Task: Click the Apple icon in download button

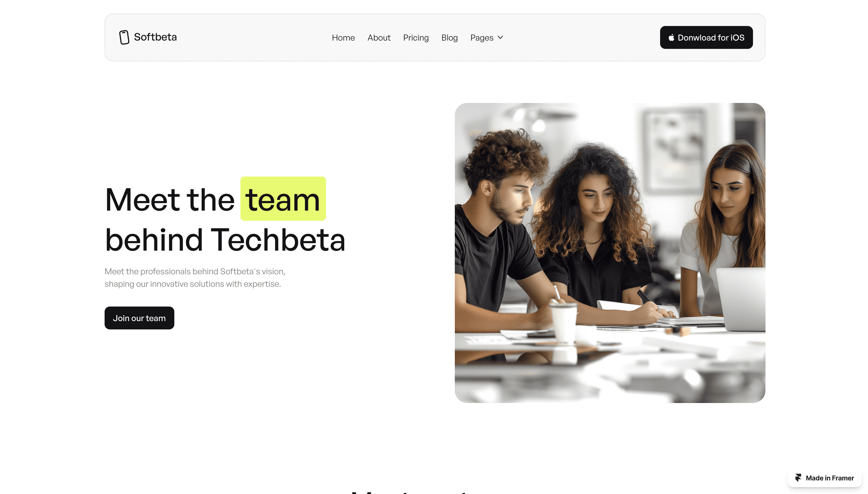Action: tap(671, 37)
